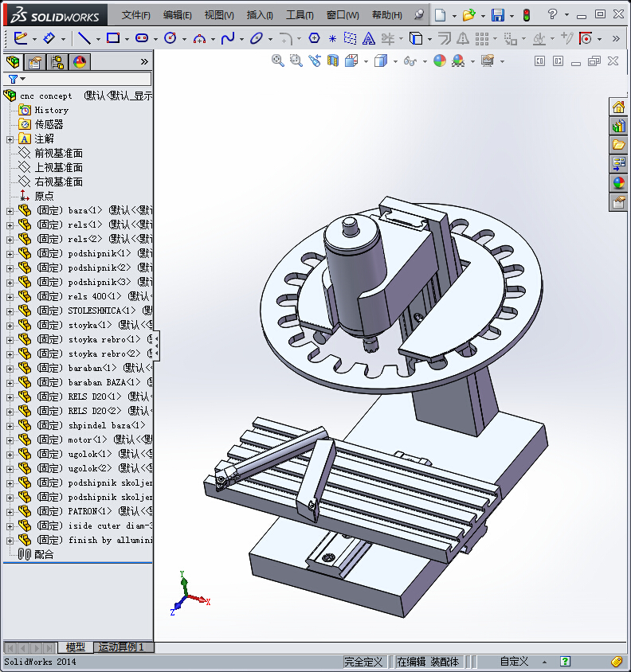The image size is (631, 672).
Task: Click the Apply Scene icon
Action: click(x=458, y=61)
